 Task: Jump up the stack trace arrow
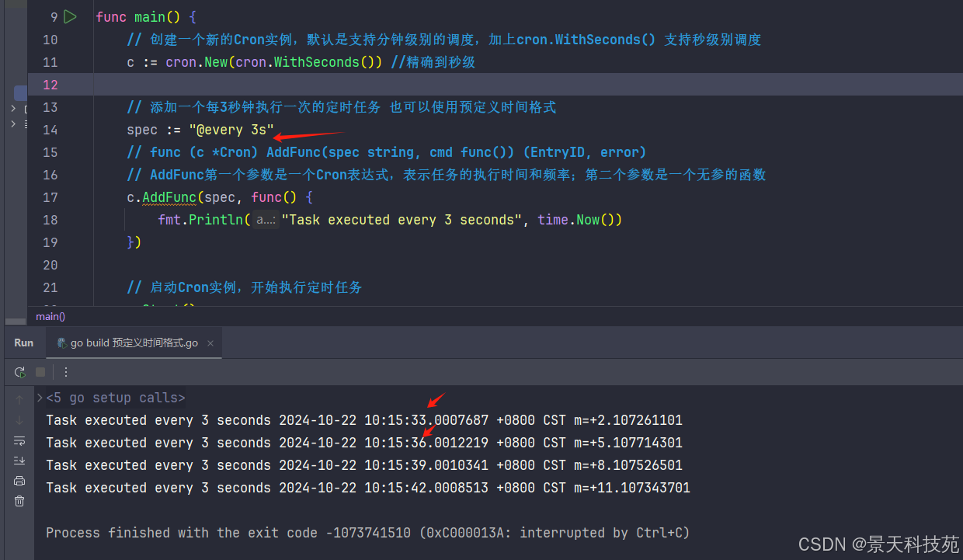[x=19, y=400]
